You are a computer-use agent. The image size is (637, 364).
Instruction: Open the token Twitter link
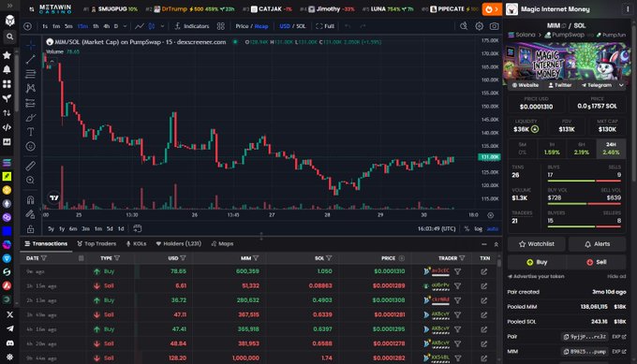560,85
